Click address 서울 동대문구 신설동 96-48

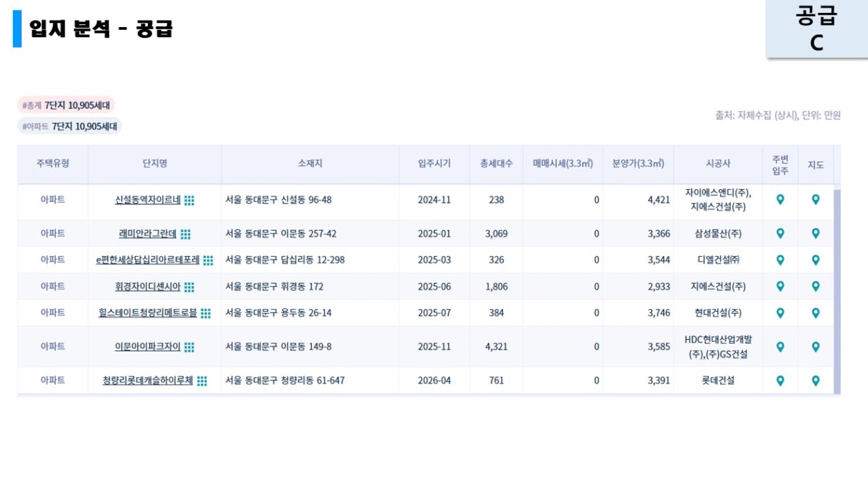(x=278, y=200)
